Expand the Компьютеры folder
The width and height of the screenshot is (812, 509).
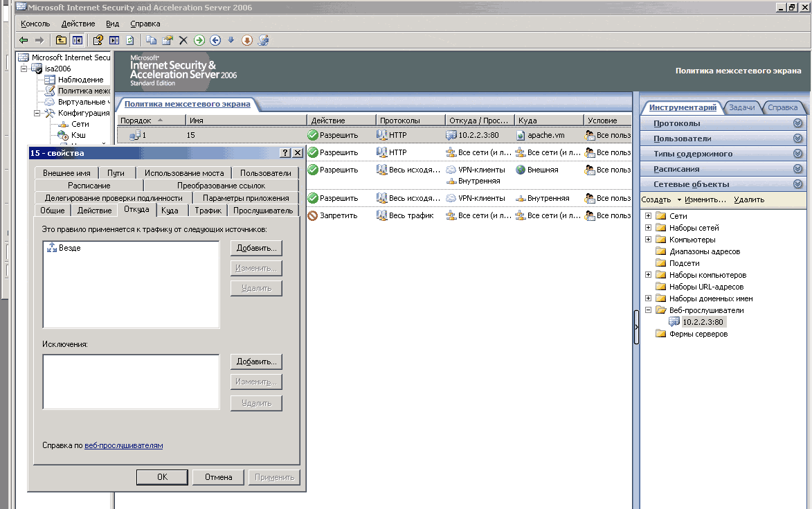[x=648, y=239]
